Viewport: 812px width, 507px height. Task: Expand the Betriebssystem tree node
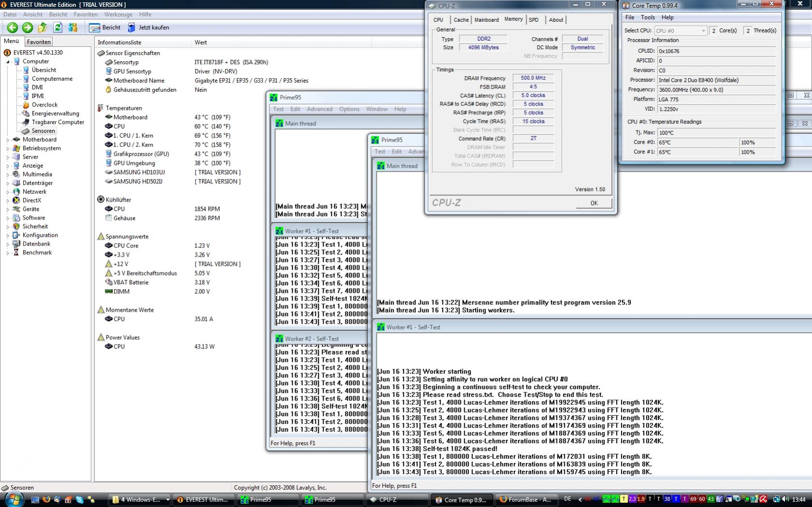(8, 149)
